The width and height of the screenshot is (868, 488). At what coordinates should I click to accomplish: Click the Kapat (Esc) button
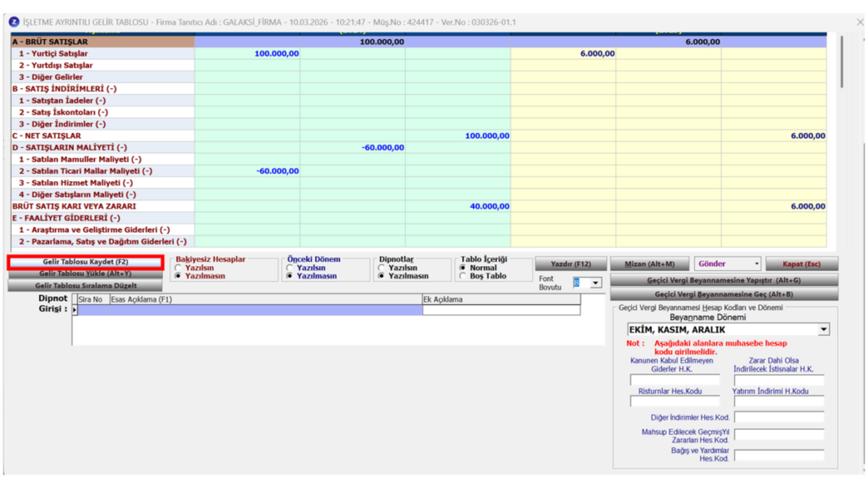tap(802, 264)
